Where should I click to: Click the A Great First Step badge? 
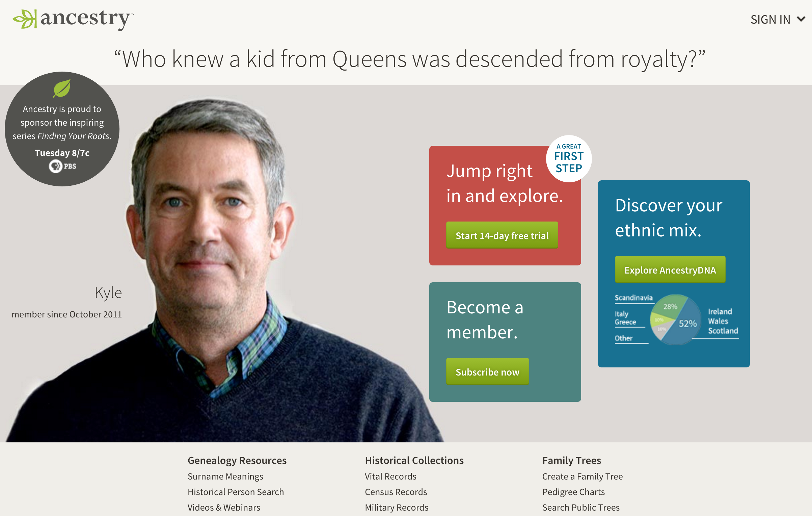point(569,159)
